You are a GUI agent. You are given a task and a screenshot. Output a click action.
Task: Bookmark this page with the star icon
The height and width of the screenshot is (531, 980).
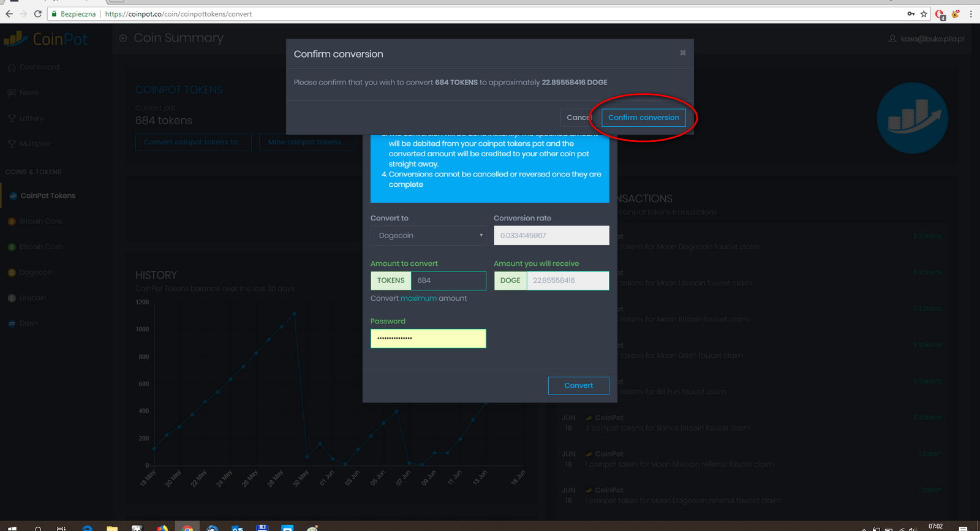(924, 13)
